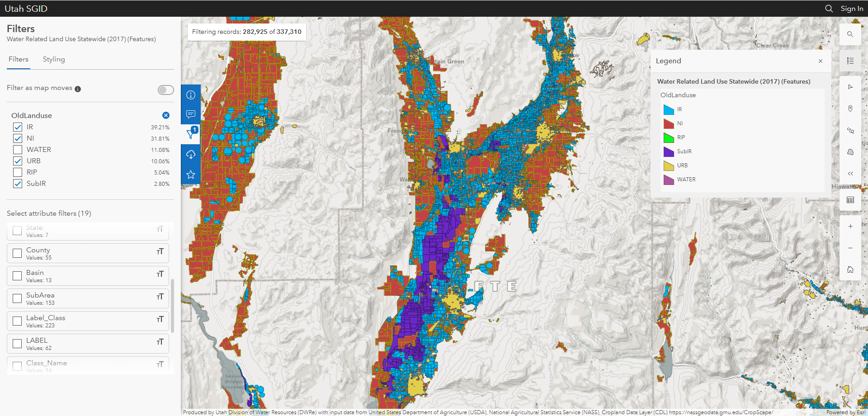Image resolution: width=868 pixels, height=416 pixels.
Task: Return to the home map extent
Action: [850, 269]
